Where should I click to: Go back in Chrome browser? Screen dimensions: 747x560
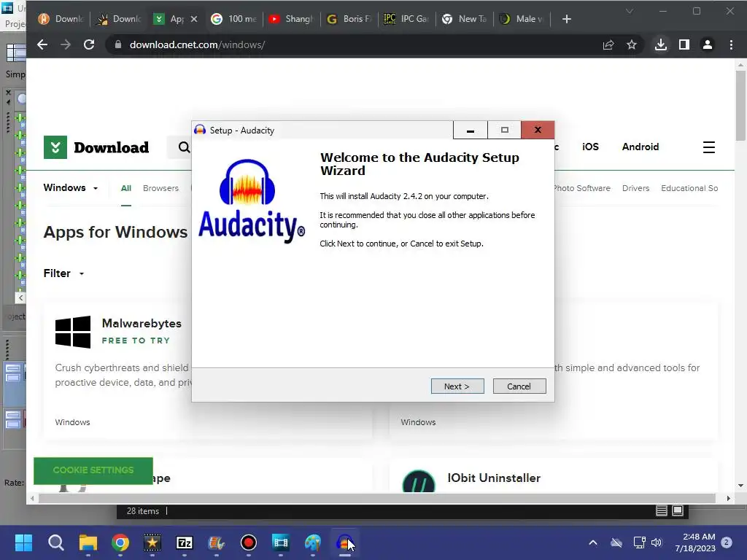tap(42, 44)
